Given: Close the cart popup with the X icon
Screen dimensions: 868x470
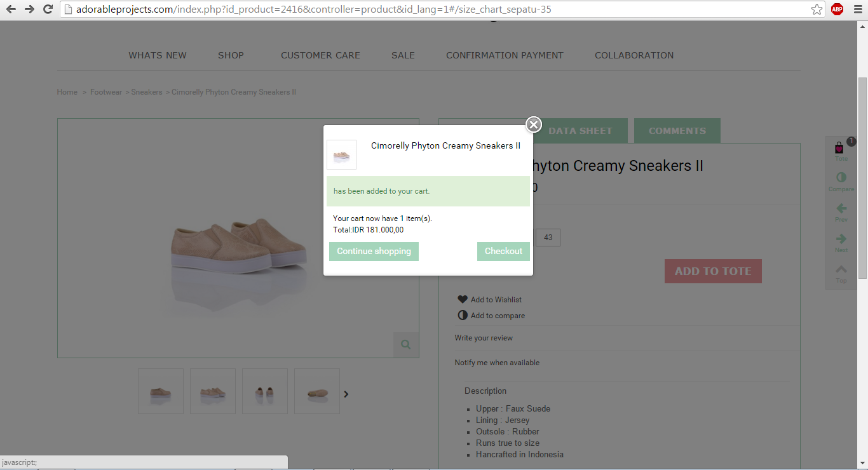Looking at the screenshot, I should pyautogui.click(x=534, y=124).
